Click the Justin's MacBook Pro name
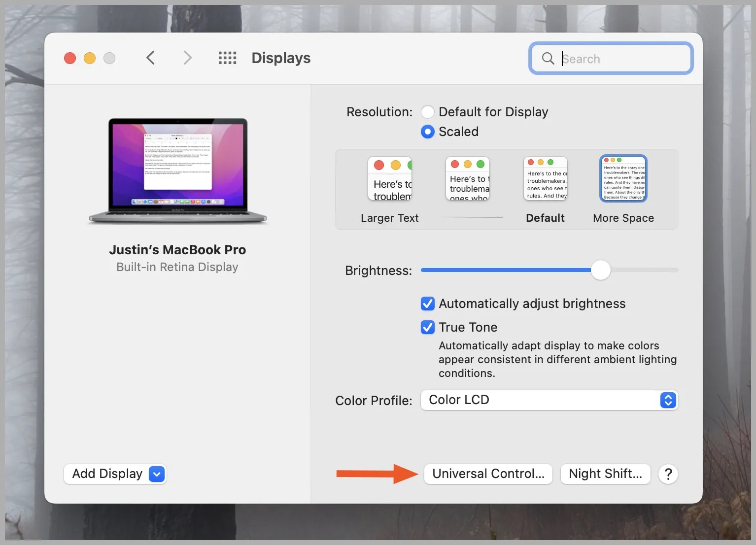This screenshot has height=545, width=756. 177,250
